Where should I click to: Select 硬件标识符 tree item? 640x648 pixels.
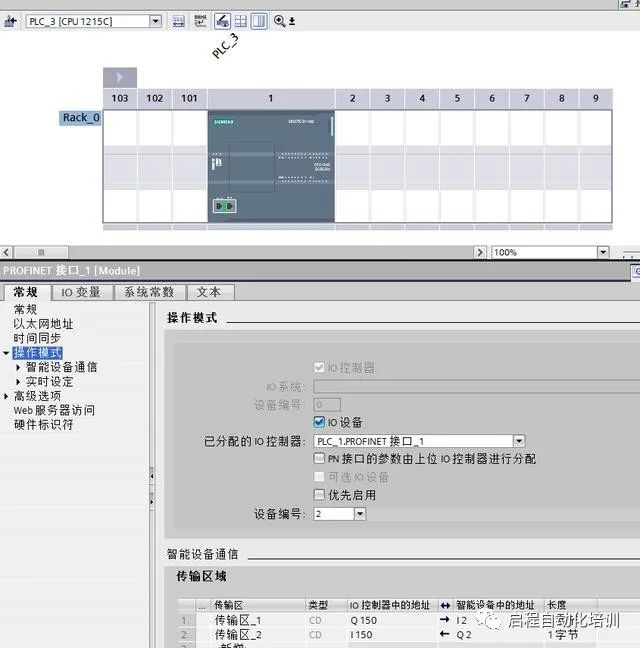(x=43, y=425)
